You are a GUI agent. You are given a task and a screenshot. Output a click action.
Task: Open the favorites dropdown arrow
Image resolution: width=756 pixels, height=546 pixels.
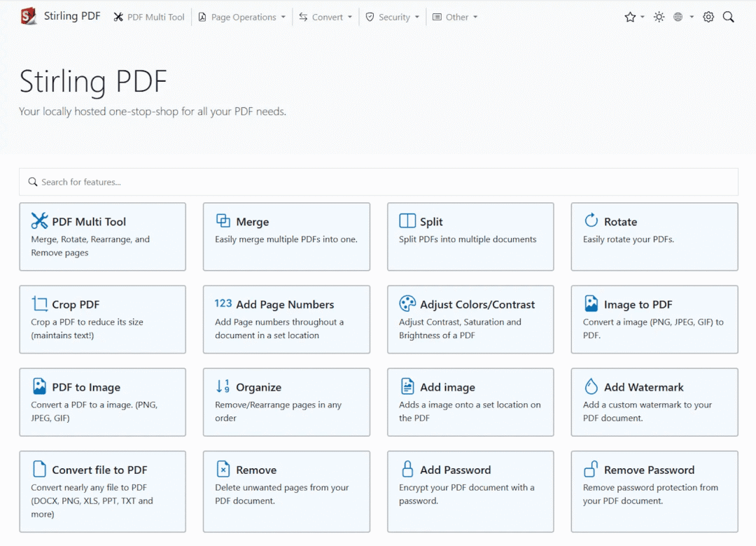[643, 17]
